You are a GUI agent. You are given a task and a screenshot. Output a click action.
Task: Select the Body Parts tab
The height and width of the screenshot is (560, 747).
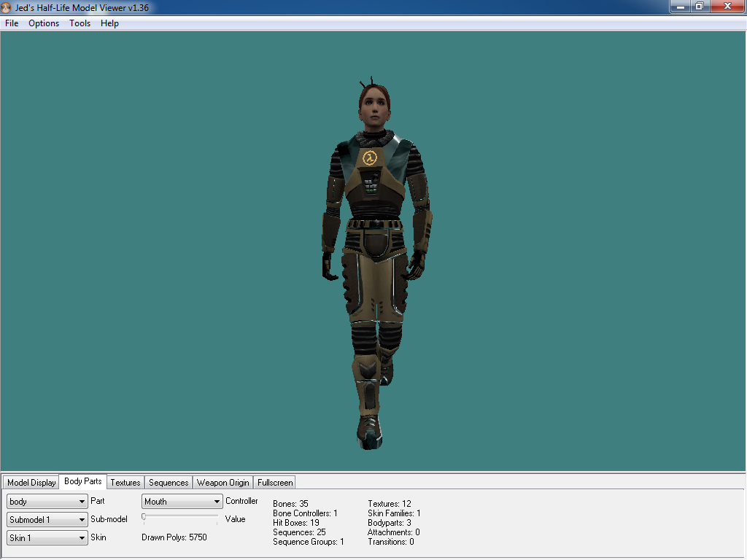pyautogui.click(x=83, y=481)
